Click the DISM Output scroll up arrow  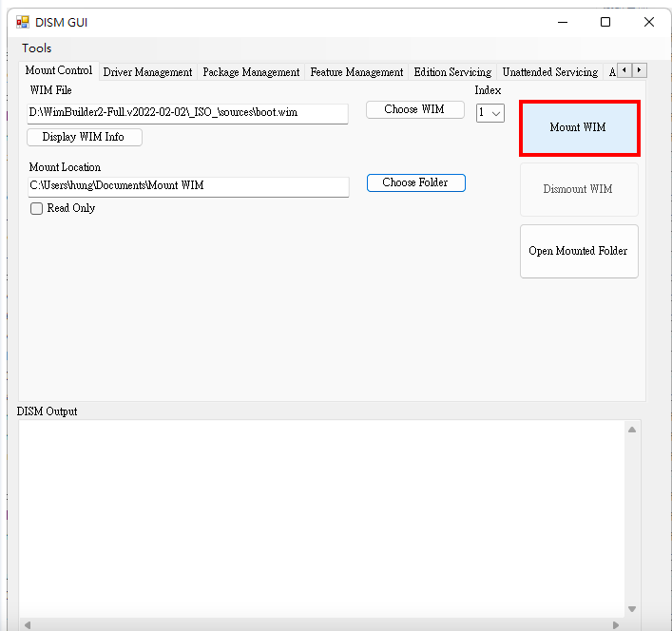632,430
